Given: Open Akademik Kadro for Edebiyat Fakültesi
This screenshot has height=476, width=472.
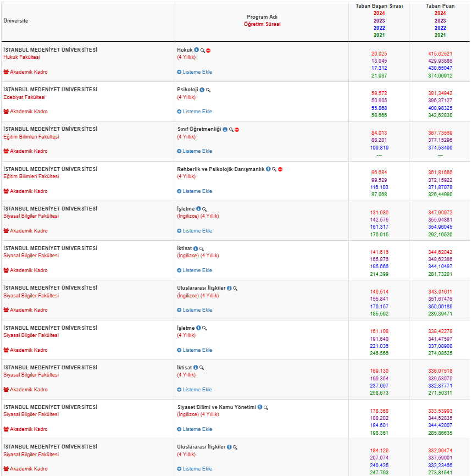Looking at the screenshot, I should click(25, 112).
